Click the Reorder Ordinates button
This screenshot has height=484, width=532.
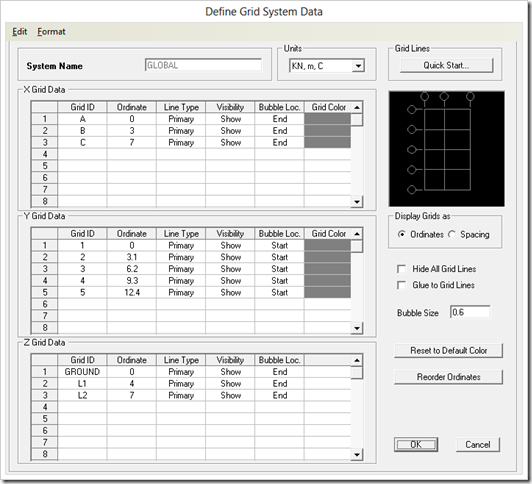coord(448,377)
